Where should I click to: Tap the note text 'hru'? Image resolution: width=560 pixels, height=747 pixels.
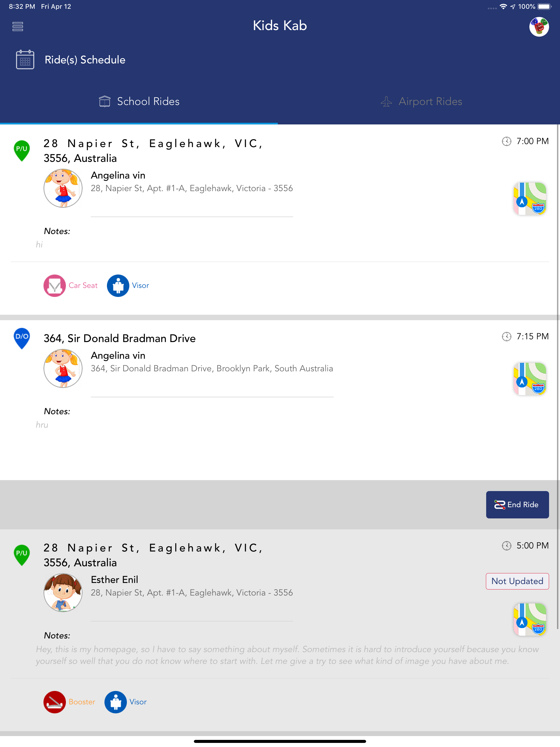pos(42,425)
